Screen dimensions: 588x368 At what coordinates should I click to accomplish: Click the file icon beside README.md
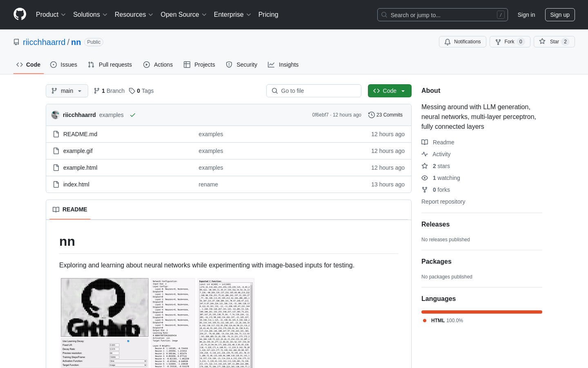pyautogui.click(x=56, y=134)
